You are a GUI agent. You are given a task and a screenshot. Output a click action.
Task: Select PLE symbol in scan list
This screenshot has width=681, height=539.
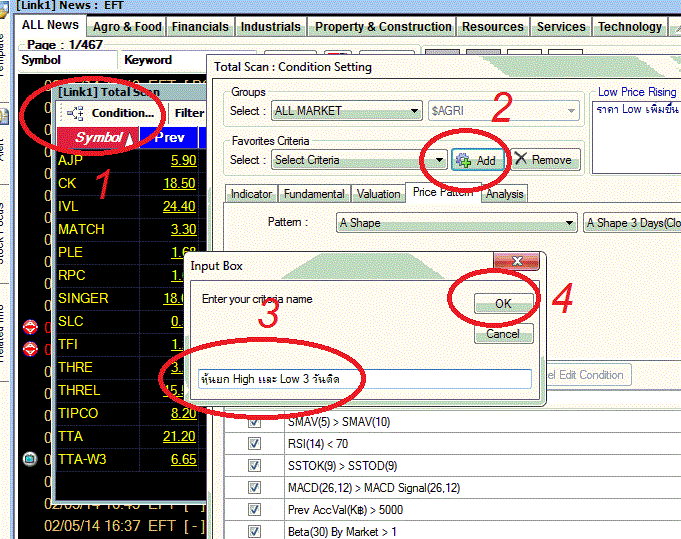coord(70,252)
